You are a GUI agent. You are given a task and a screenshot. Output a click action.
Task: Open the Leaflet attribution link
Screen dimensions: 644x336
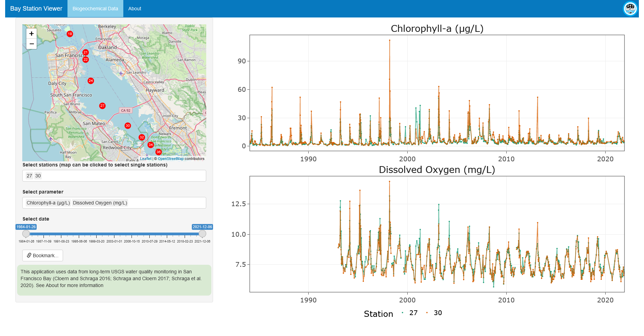pyautogui.click(x=146, y=159)
